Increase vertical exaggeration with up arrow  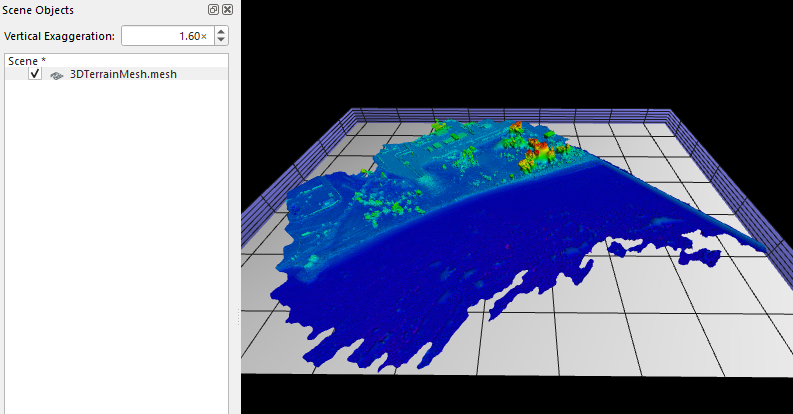221,31
